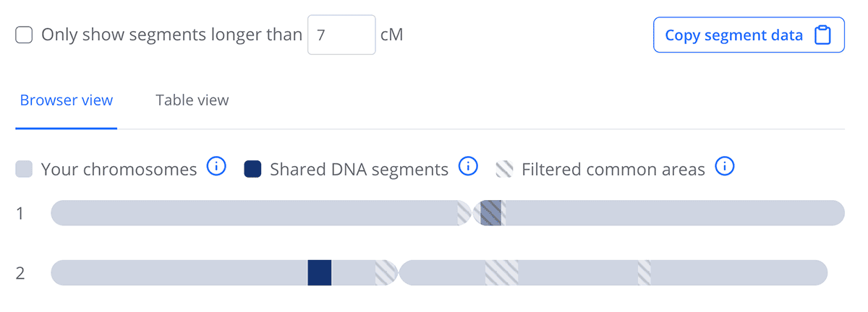Click the shared DNA segment on chromosome 2

319,273
